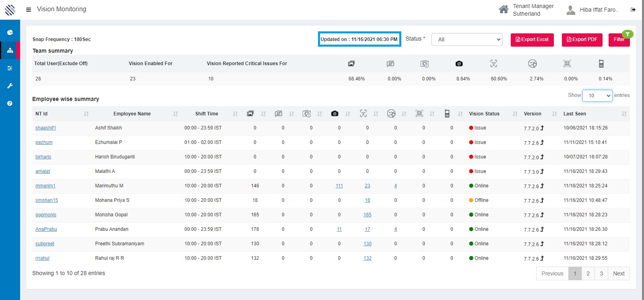Click the hamburger menu icon
The width and height of the screenshot is (644, 300).
tap(29, 9)
